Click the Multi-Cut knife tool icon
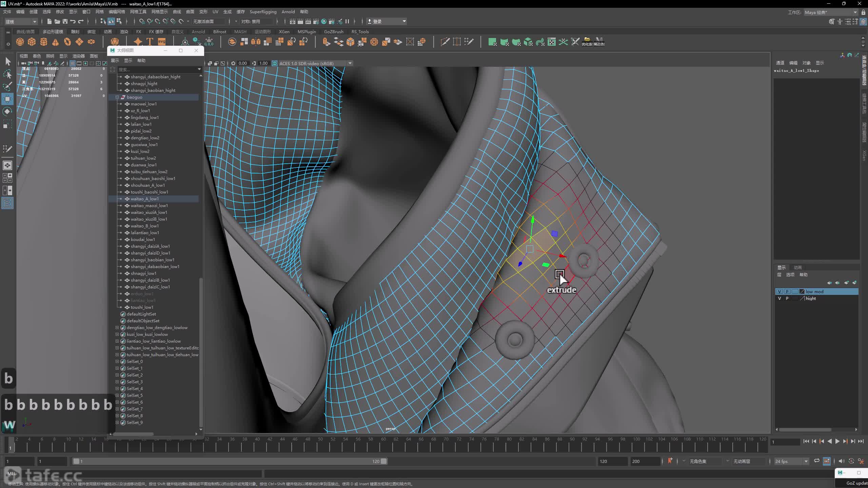Screen dimensions: 868x488 tap(445, 42)
